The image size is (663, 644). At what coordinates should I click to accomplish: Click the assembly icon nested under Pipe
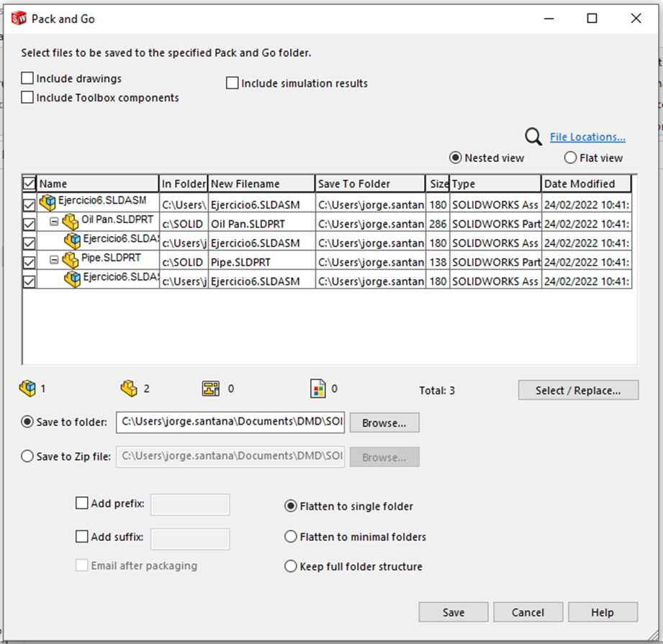pyautogui.click(x=72, y=279)
